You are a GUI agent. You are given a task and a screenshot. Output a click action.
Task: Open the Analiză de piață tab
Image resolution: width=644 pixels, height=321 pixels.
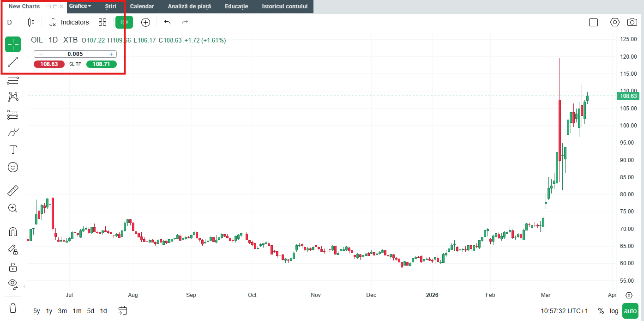189,6
